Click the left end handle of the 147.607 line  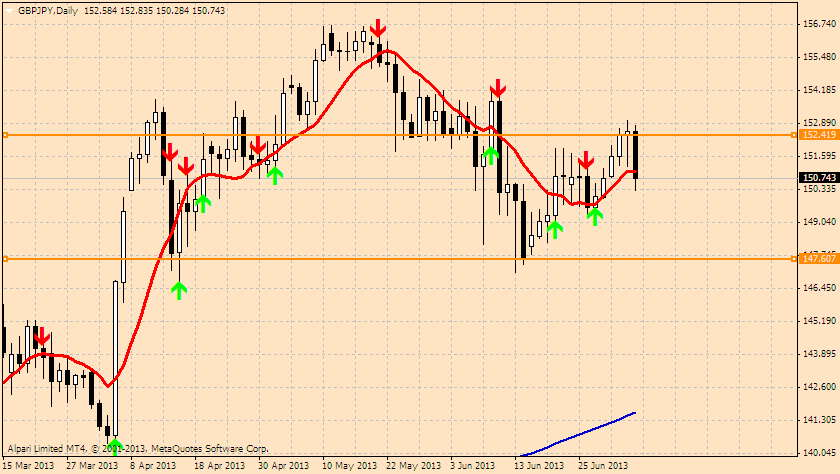[x=5, y=259]
